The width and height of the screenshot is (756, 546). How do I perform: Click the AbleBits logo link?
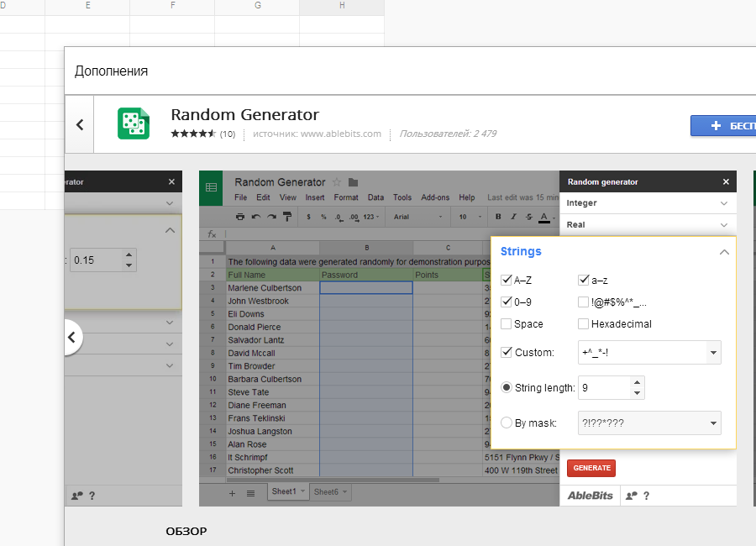[591, 496]
